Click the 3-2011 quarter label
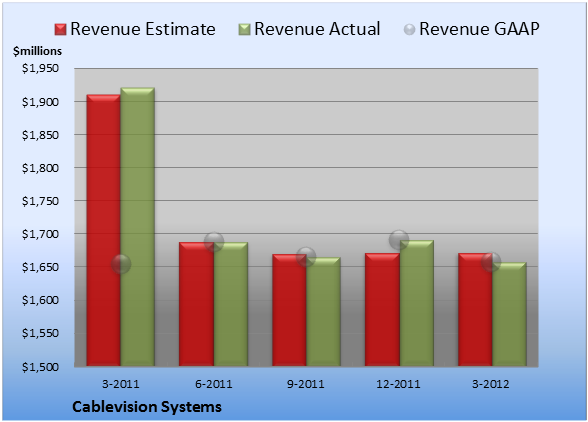Viewport: 588px width, 422px height. [x=121, y=384]
